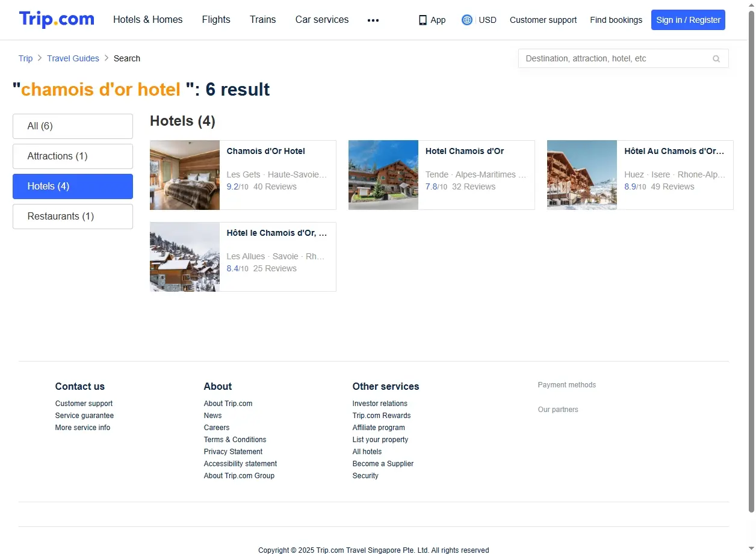Change the USD currency setting
Image resolution: width=756 pixels, height=554 pixels.
[x=488, y=20]
